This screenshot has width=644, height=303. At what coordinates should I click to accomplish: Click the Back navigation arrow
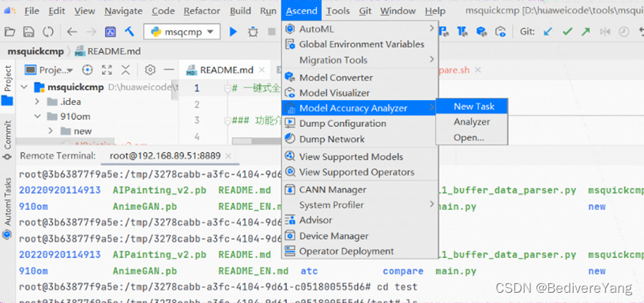point(72,32)
